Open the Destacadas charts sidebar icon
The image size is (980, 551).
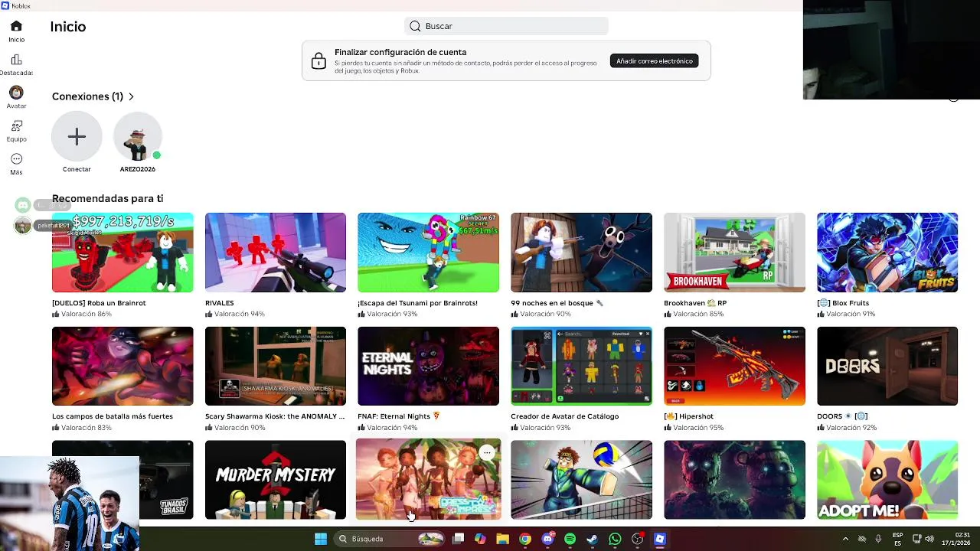pos(16,60)
